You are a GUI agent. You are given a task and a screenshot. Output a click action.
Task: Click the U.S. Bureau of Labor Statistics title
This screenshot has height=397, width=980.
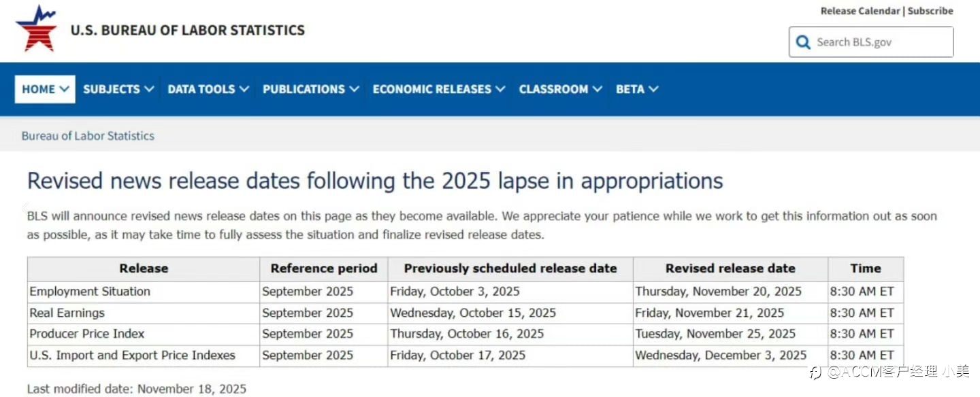[188, 31]
